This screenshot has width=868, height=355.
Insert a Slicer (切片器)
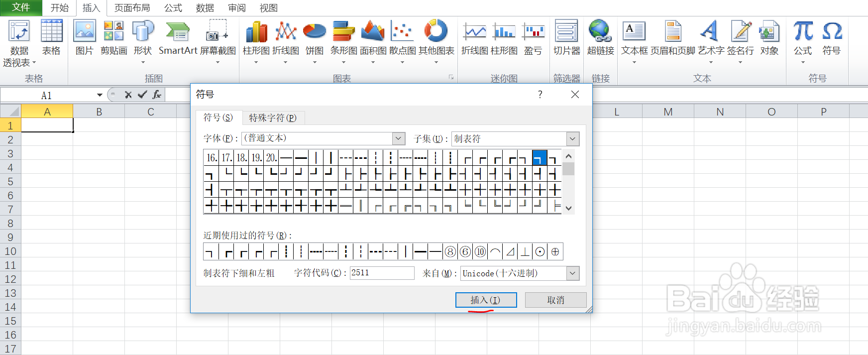566,38
